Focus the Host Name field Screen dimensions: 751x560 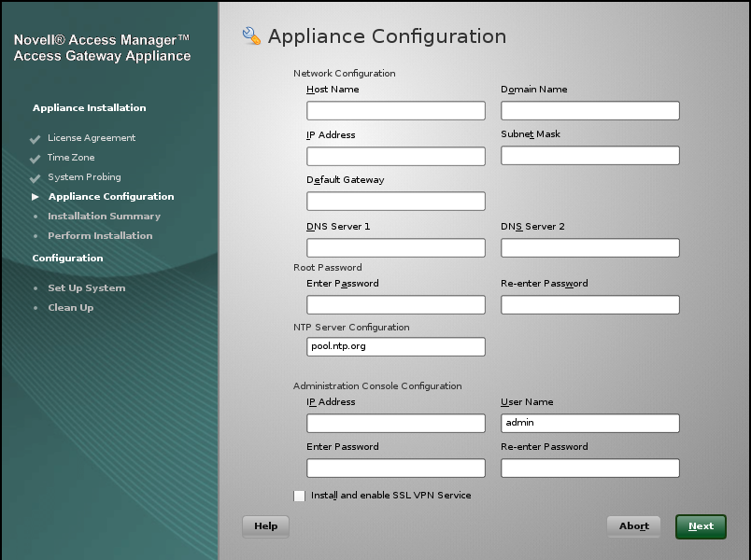pyautogui.click(x=396, y=110)
